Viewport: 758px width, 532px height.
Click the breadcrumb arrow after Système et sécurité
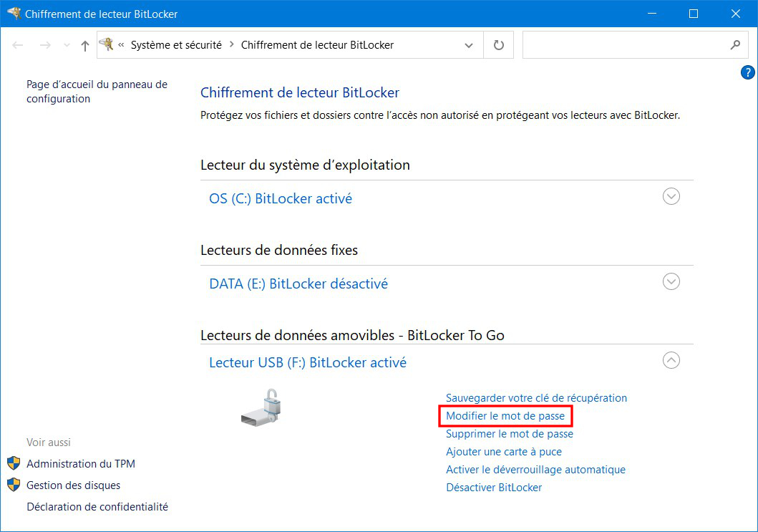tap(232, 44)
